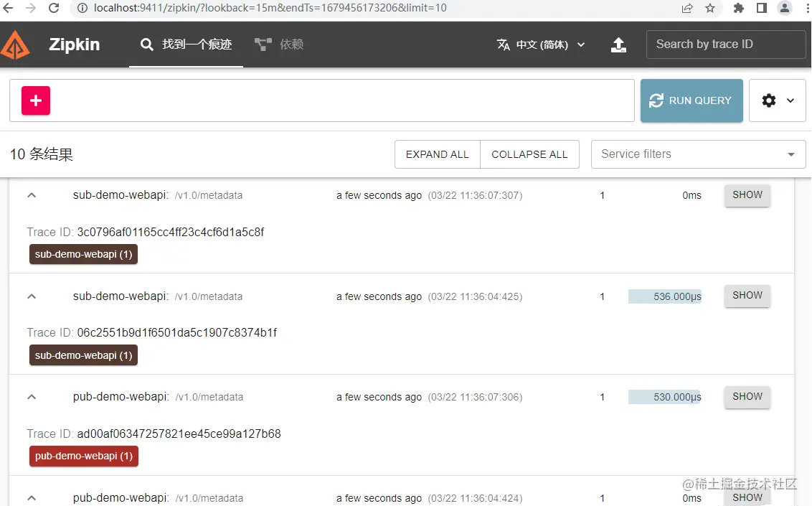The height and width of the screenshot is (506, 812).
Task: Open the Service filters dropdown
Action: [x=698, y=154]
